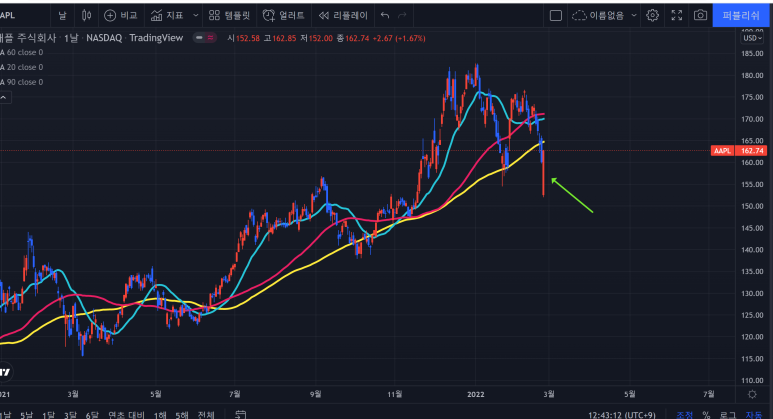Select the 5날 (5 day) range
Viewport: 773px width, 419px height.
[x=27, y=415]
